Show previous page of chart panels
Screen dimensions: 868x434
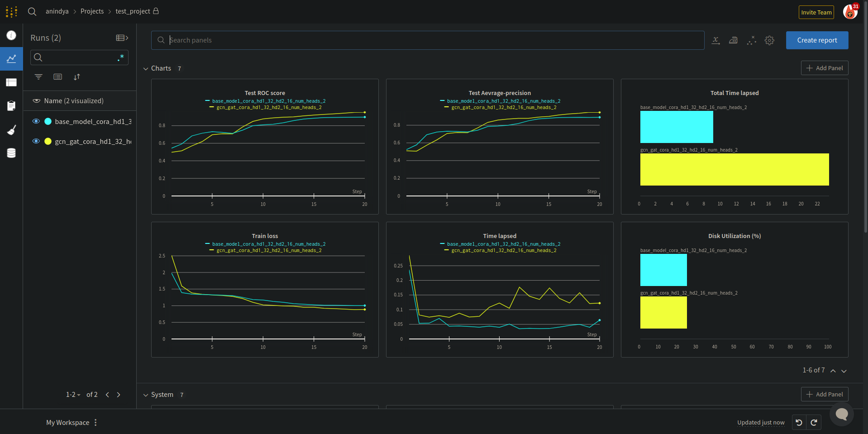(x=833, y=371)
